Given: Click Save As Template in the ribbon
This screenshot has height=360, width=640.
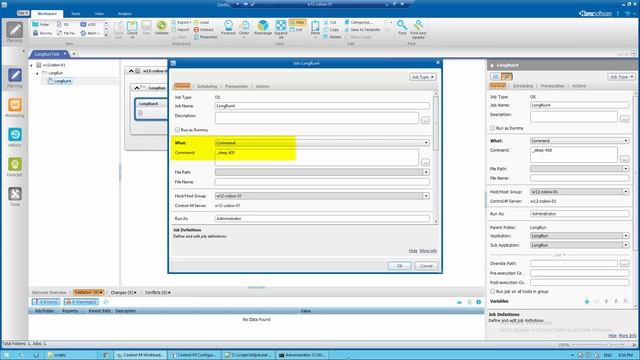Looking at the screenshot, I should [362, 30].
